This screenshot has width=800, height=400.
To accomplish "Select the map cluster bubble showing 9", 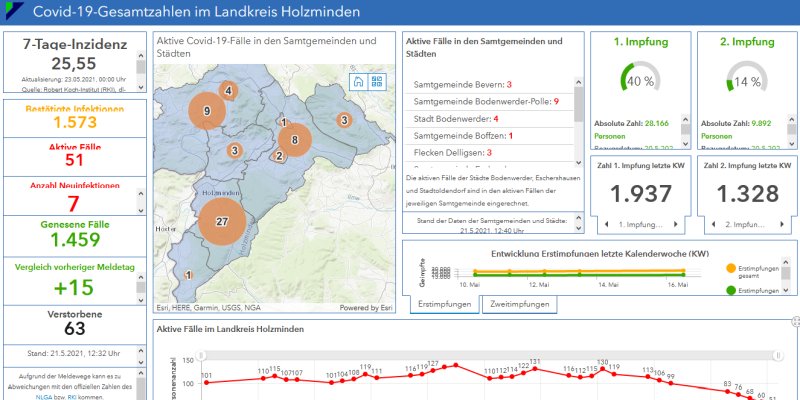I will point(207,111).
